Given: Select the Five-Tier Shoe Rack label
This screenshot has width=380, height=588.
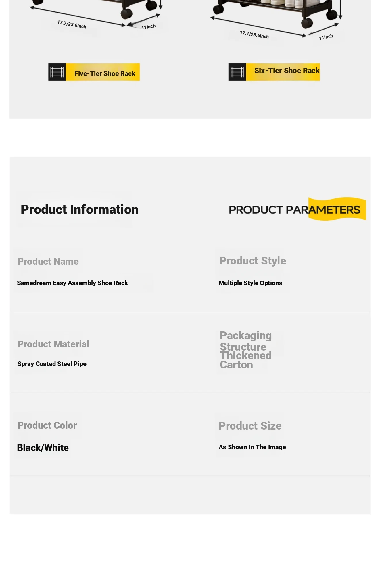Looking at the screenshot, I should [x=105, y=73].
